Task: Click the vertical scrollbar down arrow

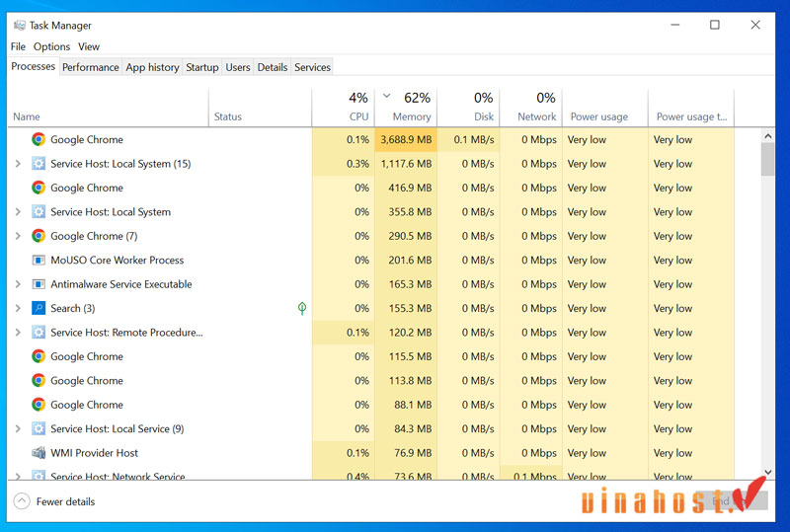Action: pos(767,473)
